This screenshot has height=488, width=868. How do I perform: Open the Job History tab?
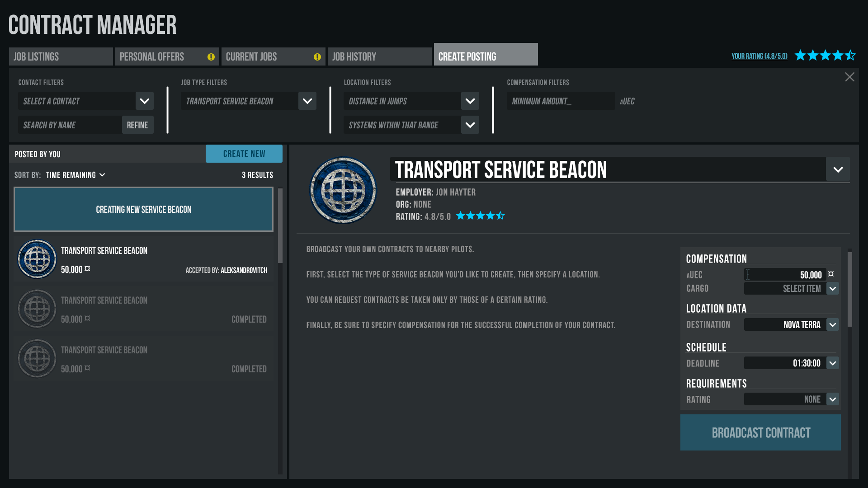(x=379, y=57)
